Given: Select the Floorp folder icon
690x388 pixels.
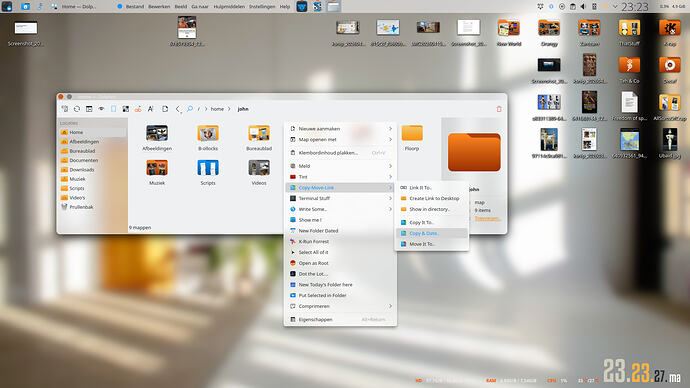Looking at the screenshot, I should click(x=412, y=133).
